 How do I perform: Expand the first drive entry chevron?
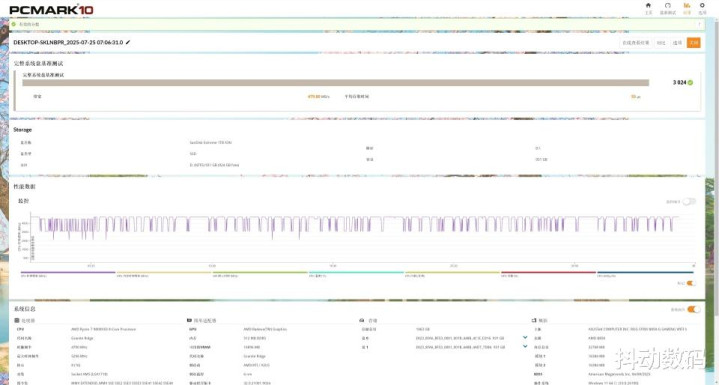tap(525, 337)
